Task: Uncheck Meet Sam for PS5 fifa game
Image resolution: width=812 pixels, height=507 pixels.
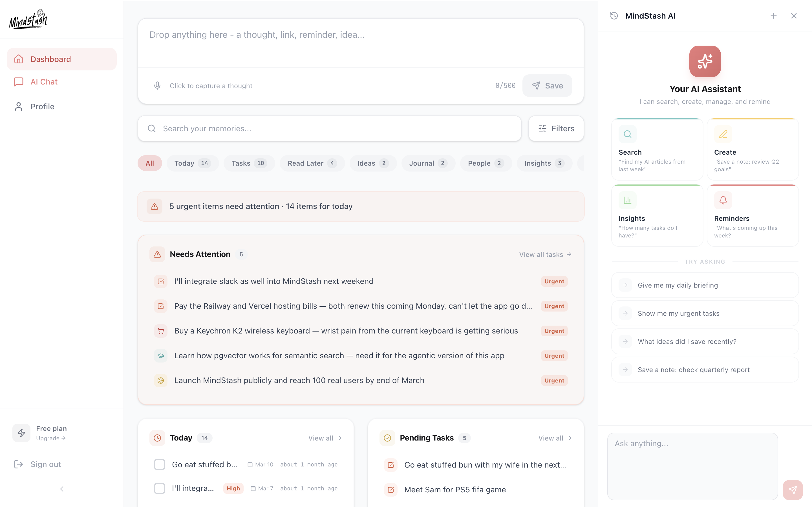Action: pyautogui.click(x=390, y=490)
